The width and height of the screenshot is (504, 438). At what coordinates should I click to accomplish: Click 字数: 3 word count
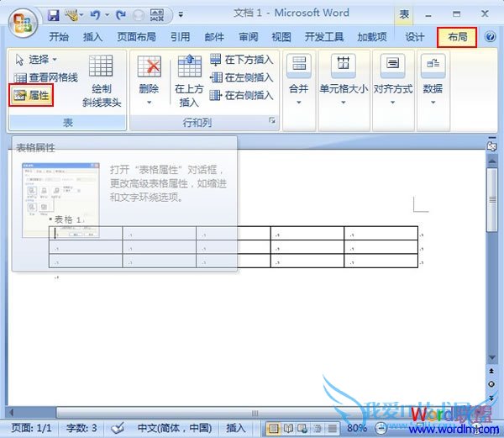pos(81,428)
